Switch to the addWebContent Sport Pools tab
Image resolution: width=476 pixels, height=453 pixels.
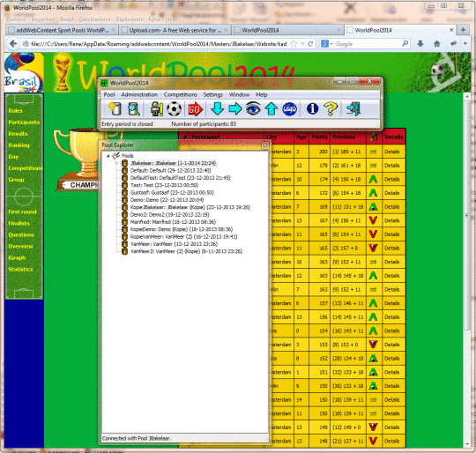pos(62,30)
